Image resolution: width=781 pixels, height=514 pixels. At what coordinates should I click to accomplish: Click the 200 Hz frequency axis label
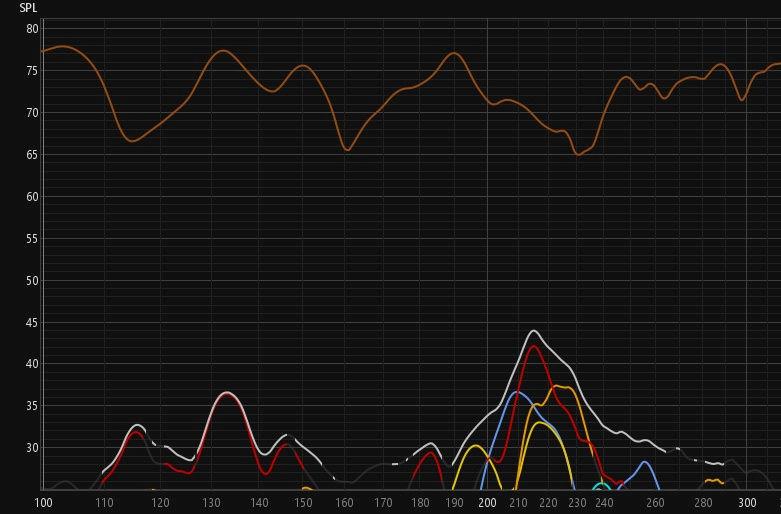487,503
